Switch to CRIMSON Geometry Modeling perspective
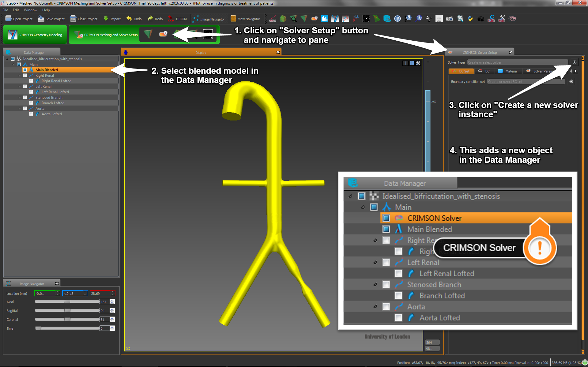This screenshot has width=588, height=367. pos(35,35)
